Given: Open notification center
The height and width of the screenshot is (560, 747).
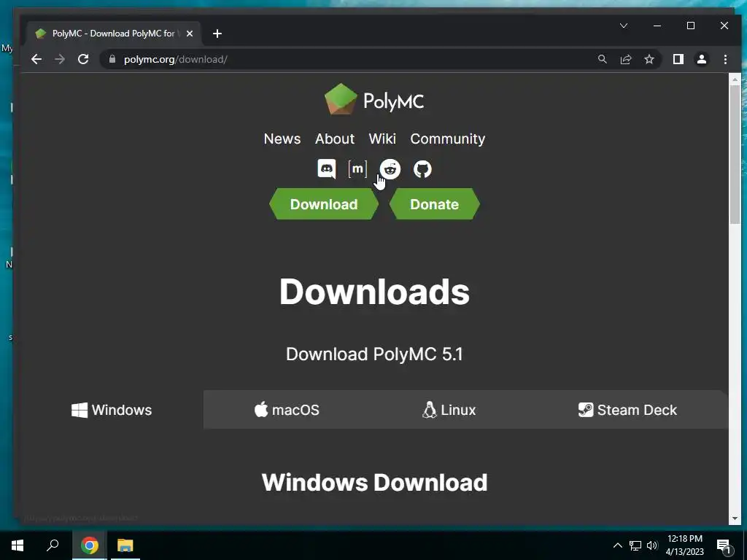Looking at the screenshot, I should pos(724,545).
